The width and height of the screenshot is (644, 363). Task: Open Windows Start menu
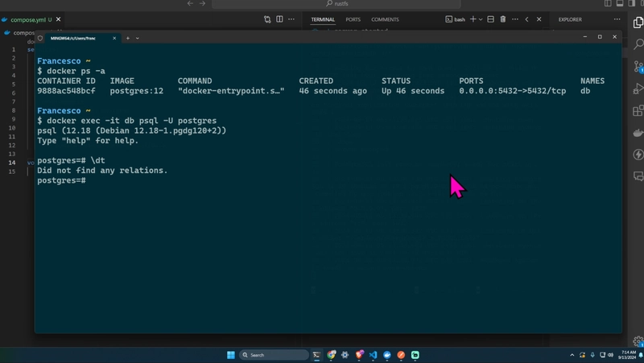231,355
